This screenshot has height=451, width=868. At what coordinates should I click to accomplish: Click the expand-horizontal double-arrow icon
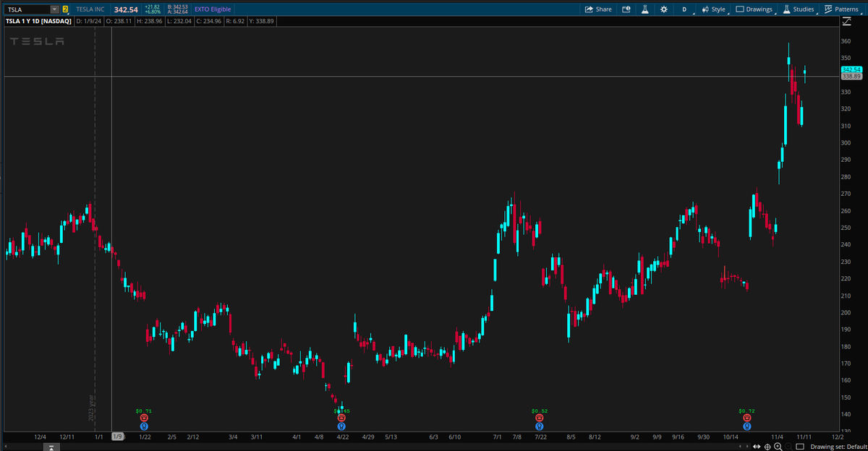pos(758,447)
